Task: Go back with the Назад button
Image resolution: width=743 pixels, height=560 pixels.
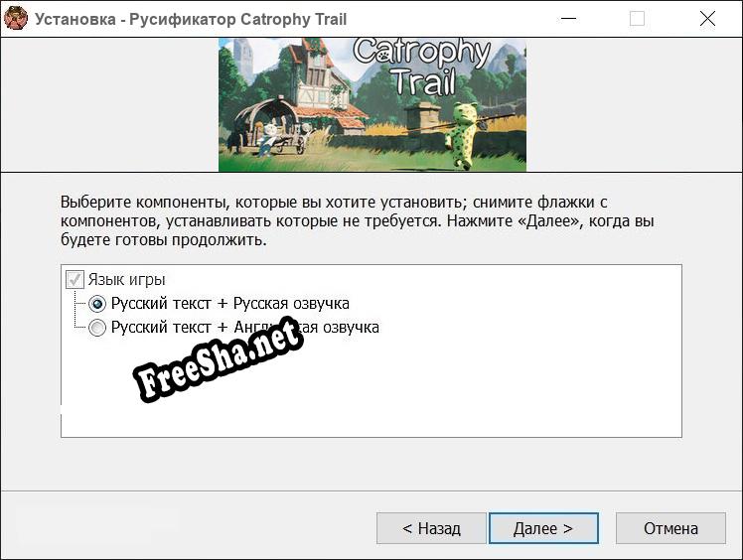Action: pyautogui.click(x=431, y=528)
